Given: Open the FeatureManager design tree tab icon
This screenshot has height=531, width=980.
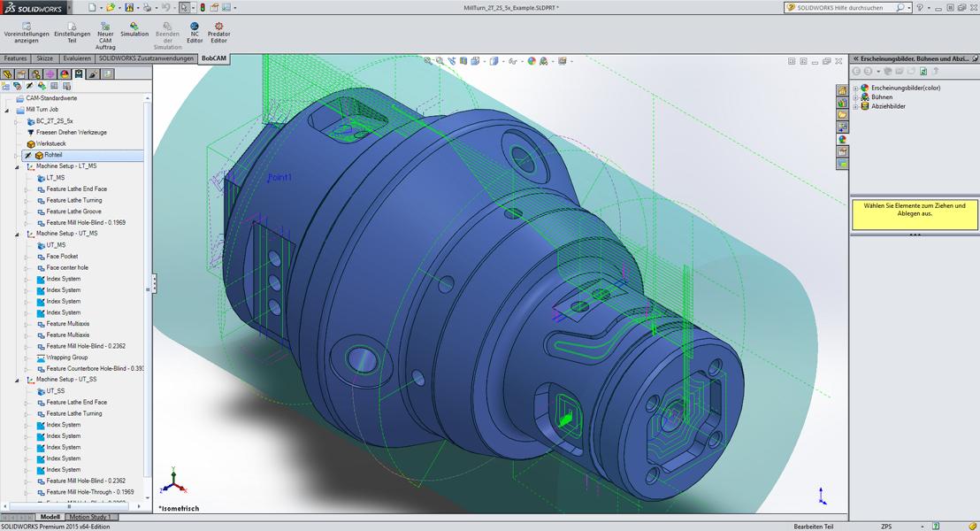Looking at the screenshot, I should (7, 73).
